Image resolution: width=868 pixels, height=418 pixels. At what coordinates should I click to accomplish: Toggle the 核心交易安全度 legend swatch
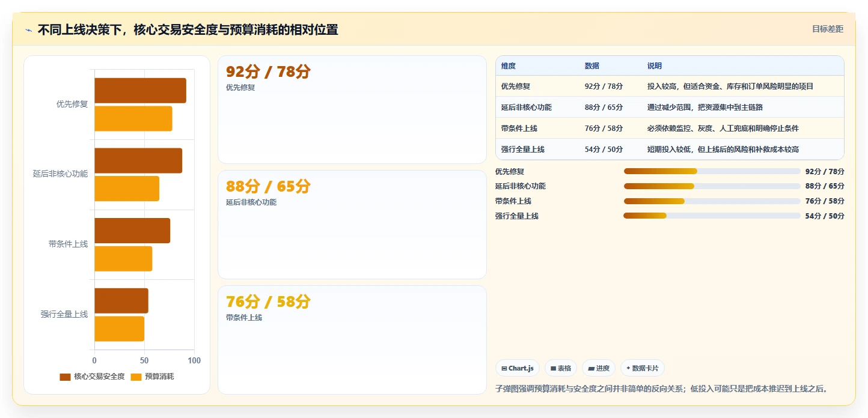[65, 377]
